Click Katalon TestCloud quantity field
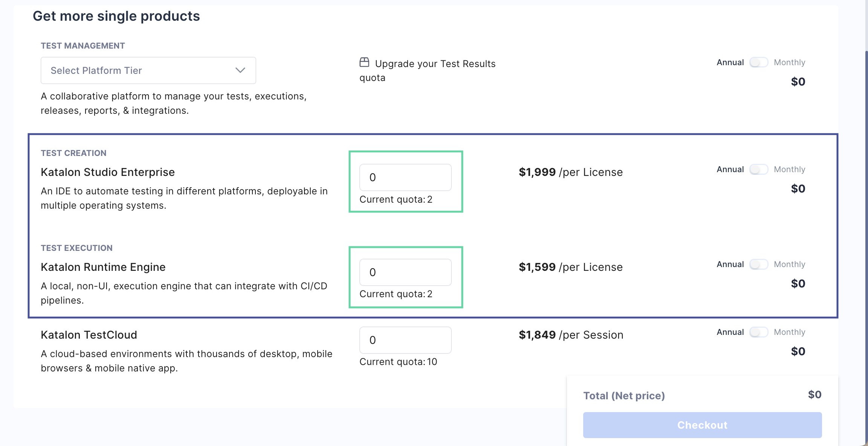The width and height of the screenshot is (868, 446). [405, 340]
